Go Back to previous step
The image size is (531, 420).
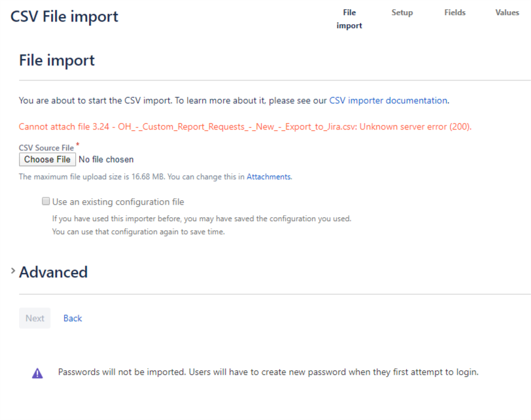click(x=73, y=319)
